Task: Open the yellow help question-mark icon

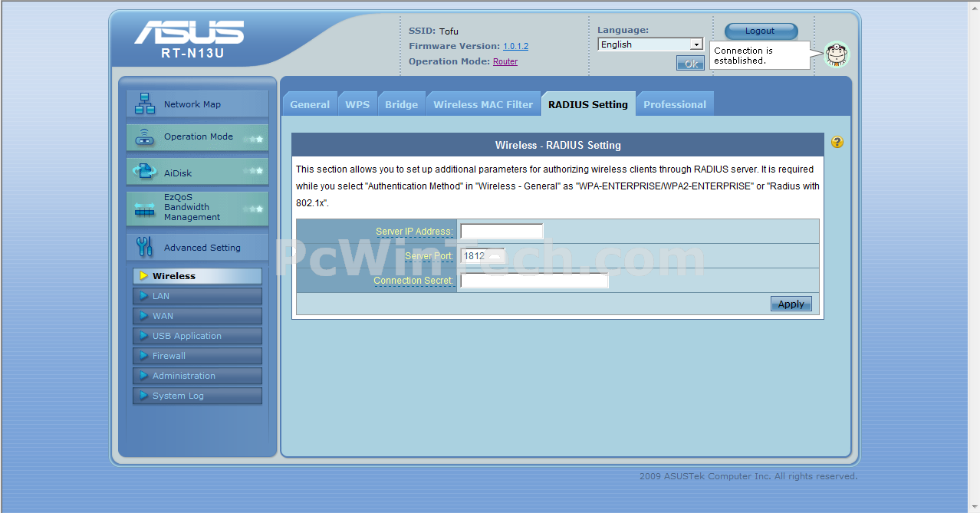Action: click(x=837, y=142)
